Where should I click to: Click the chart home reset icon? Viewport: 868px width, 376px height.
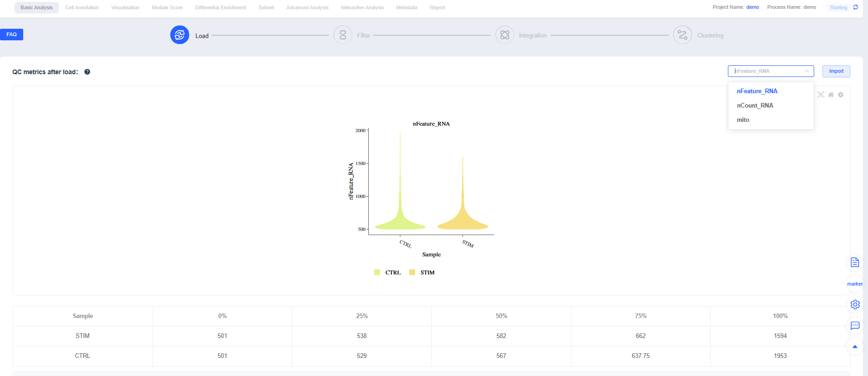click(x=831, y=95)
